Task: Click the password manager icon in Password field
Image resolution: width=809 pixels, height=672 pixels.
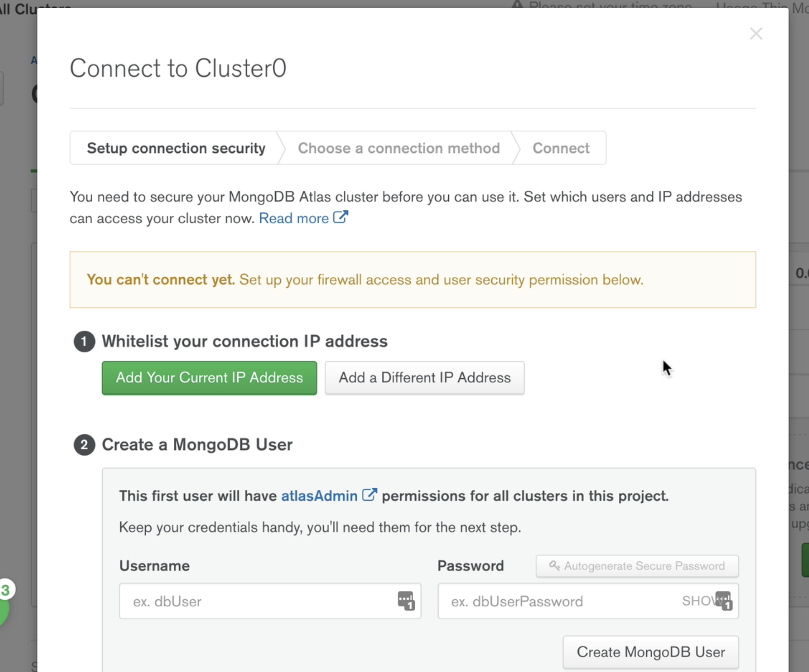Action: click(x=724, y=601)
